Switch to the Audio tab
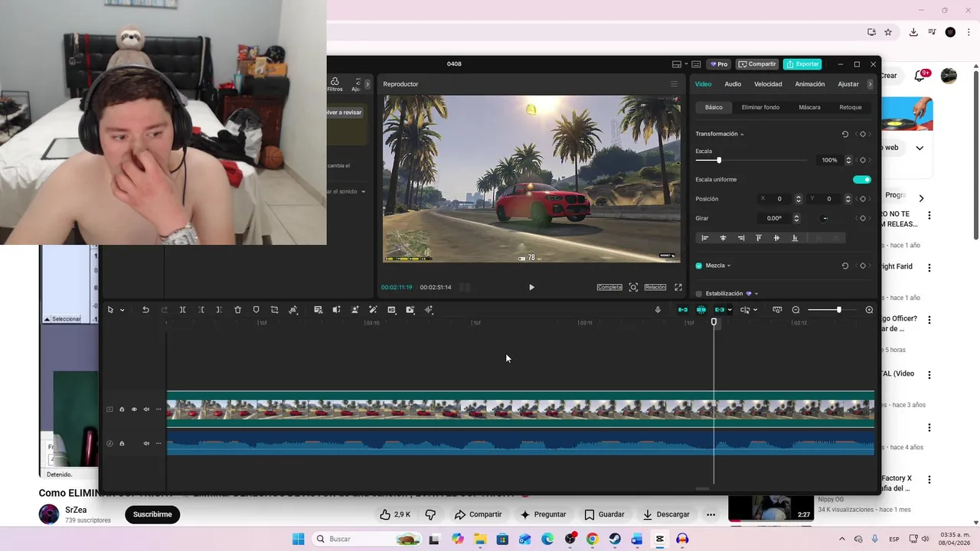 pyautogui.click(x=733, y=84)
